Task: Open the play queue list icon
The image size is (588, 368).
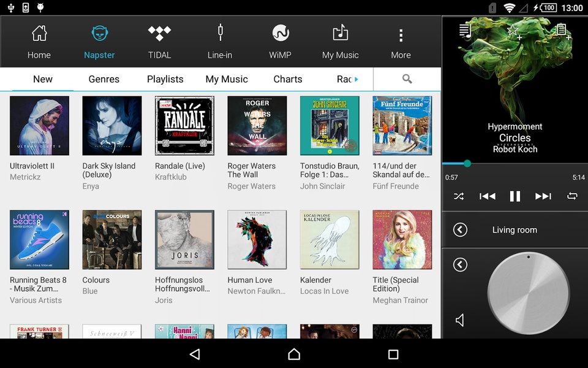Action: [466, 31]
